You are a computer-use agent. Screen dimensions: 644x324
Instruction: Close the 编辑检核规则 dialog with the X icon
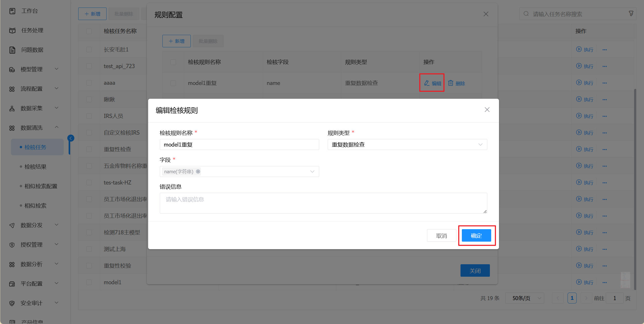coord(487,110)
